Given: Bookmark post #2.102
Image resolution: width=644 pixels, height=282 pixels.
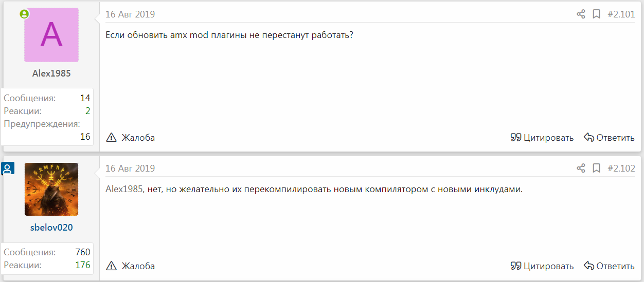Looking at the screenshot, I should point(597,168).
